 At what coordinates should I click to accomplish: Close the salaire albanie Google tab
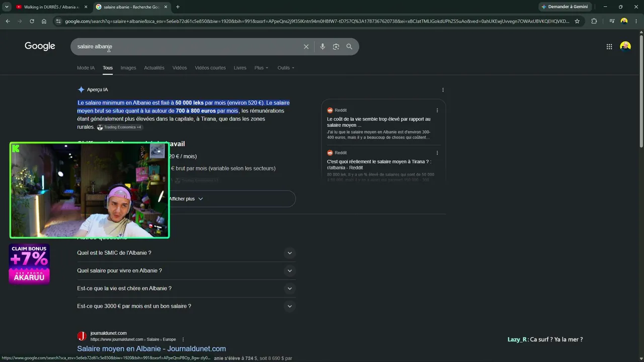point(166,7)
